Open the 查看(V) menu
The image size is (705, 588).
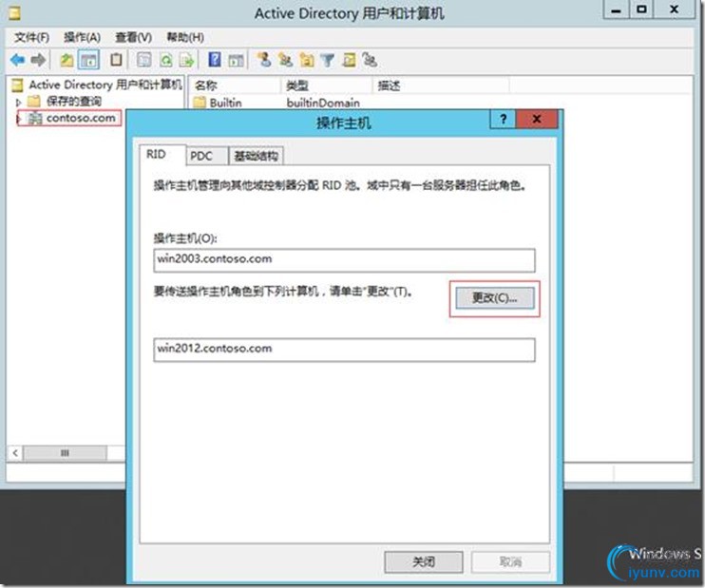pyautogui.click(x=134, y=37)
